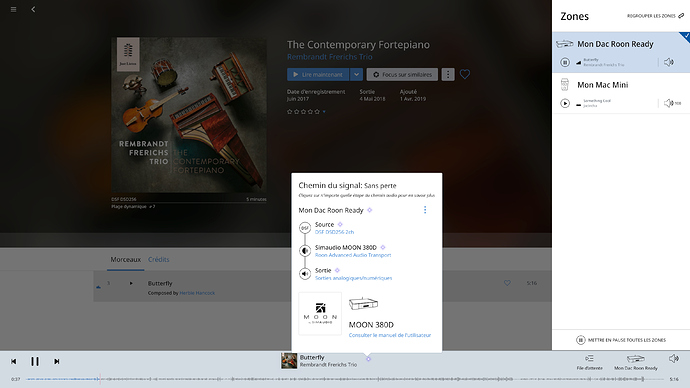690x388 pixels.
Task: Open volume control for Mon Dac Roon Ready
Action: tap(669, 62)
